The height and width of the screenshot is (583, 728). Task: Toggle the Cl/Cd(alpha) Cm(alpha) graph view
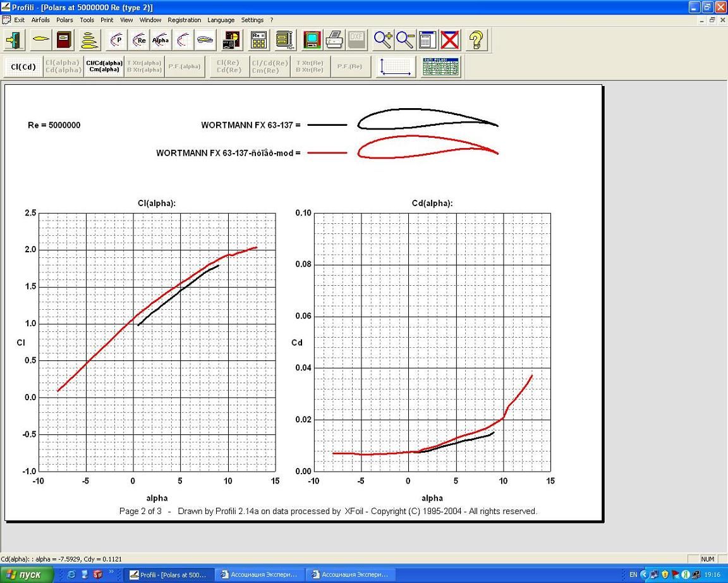point(104,66)
